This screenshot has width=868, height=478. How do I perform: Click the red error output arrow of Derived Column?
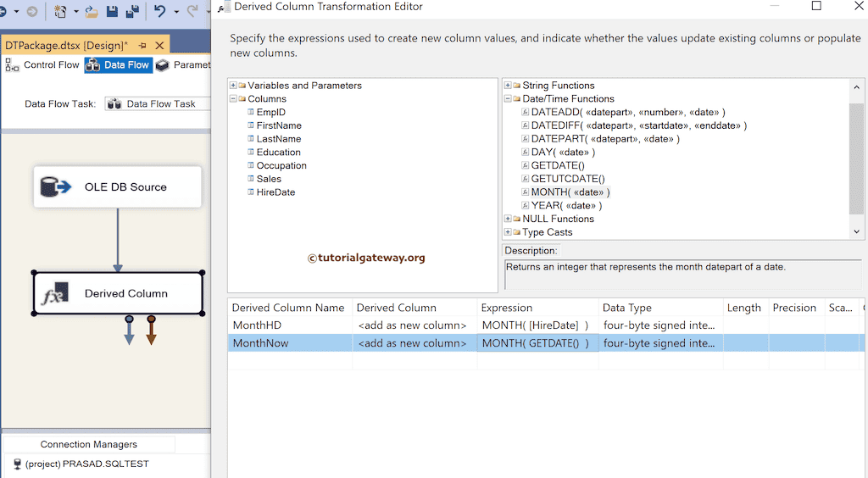151,331
